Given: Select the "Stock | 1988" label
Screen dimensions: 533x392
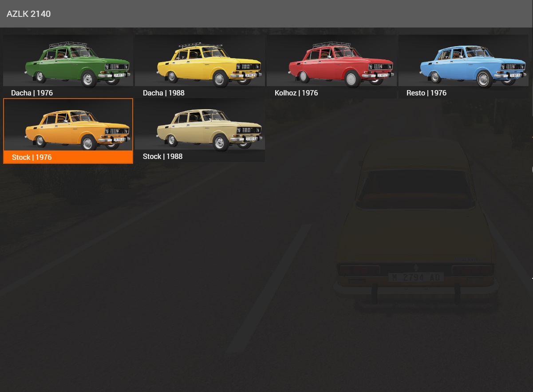Looking at the screenshot, I should [x=162, y=156].
